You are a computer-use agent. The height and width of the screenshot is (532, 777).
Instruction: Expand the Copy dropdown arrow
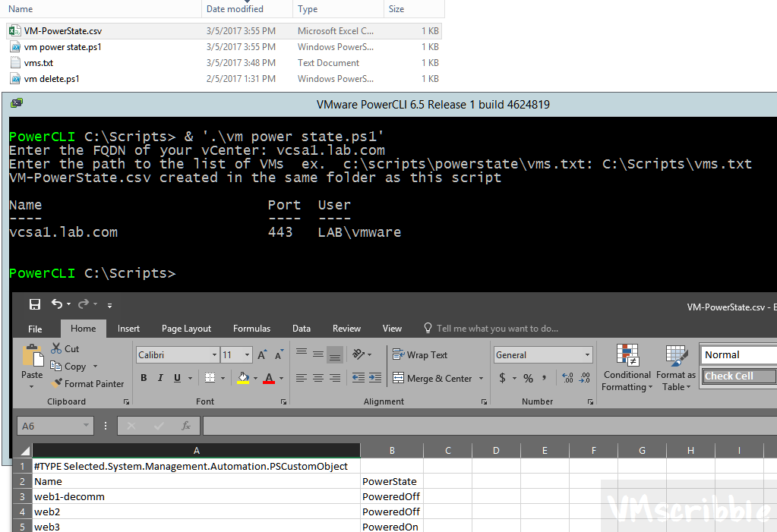pos(95,367)
